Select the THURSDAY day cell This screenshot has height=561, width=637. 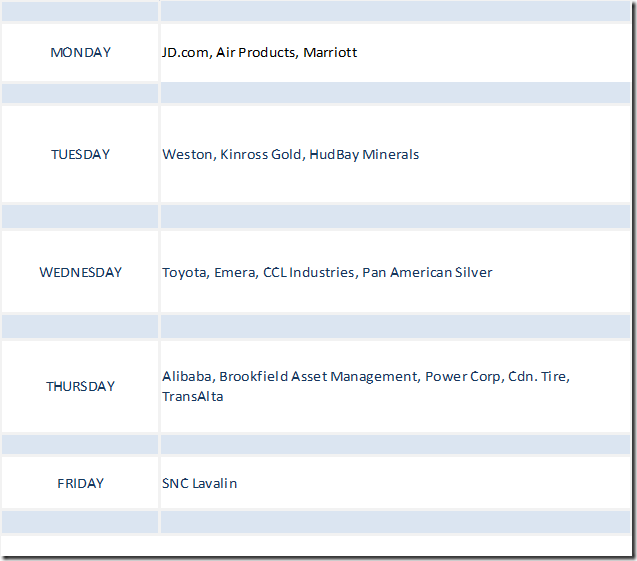pos(81,386)
